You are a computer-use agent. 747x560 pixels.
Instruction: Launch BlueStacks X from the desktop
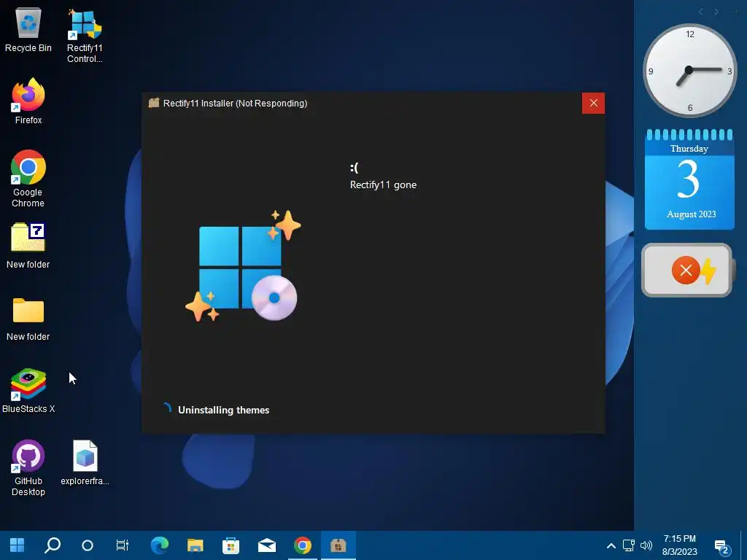28,391
